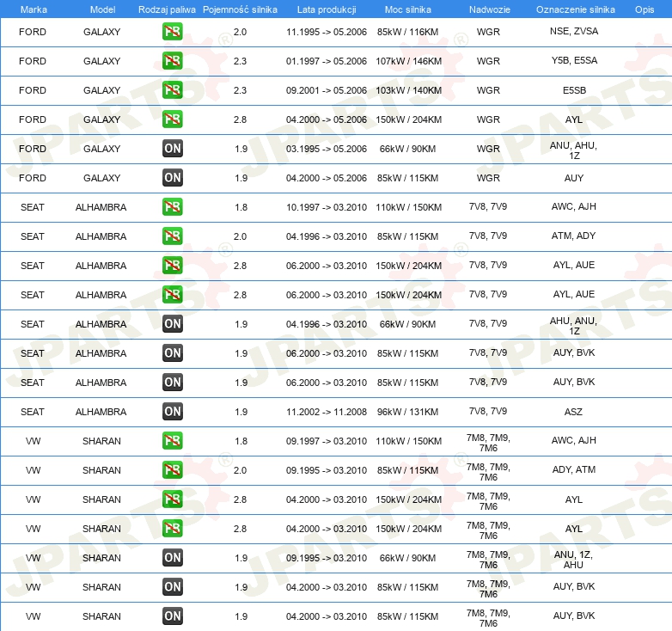This screenshot has width=672, height=631.
Task: Click engine code AUY in Ford Galaxy row
Action: click(574, 177)
